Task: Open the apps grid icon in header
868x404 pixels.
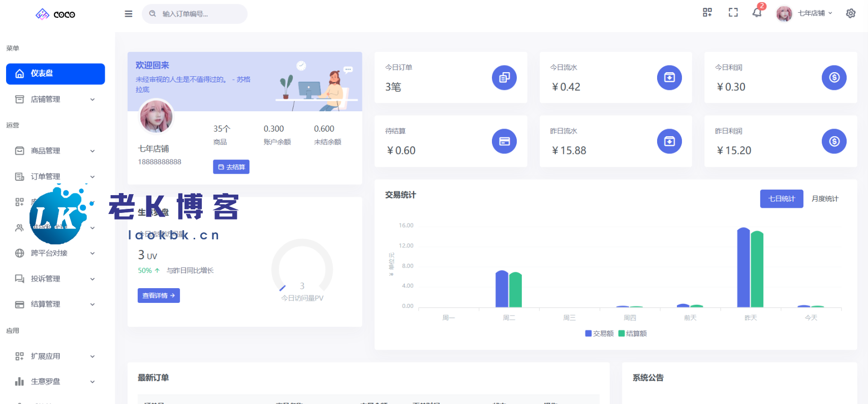Action: click(707, 13)
